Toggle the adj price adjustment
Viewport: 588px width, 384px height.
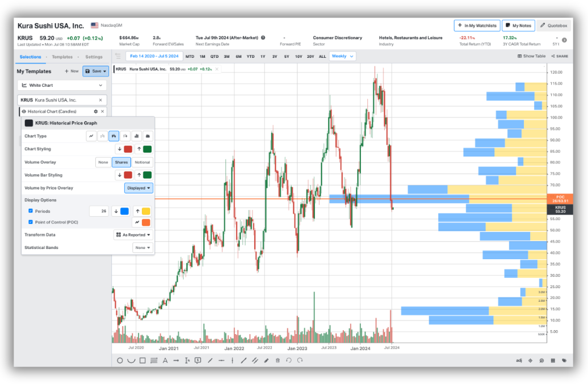[x=519, y=360]
